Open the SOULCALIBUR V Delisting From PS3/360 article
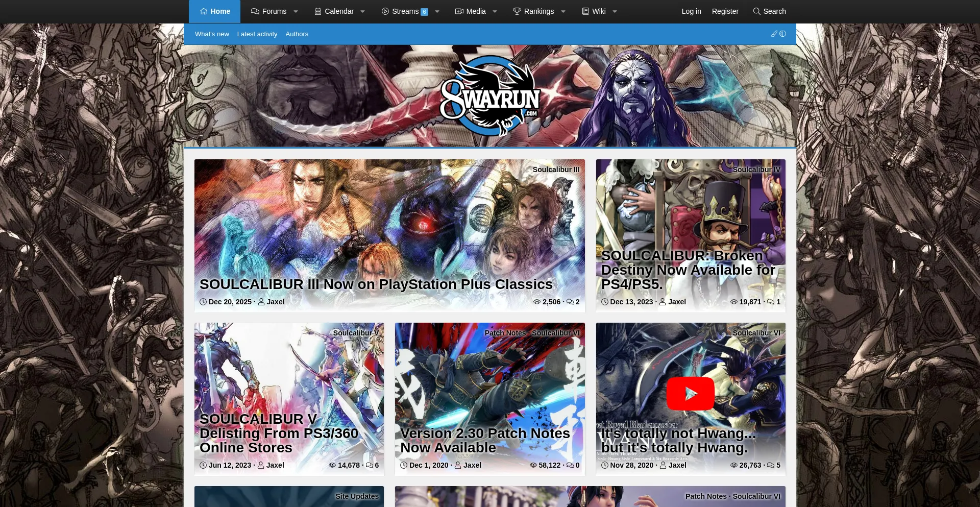The image size is (980, 507). click(279, 433)
